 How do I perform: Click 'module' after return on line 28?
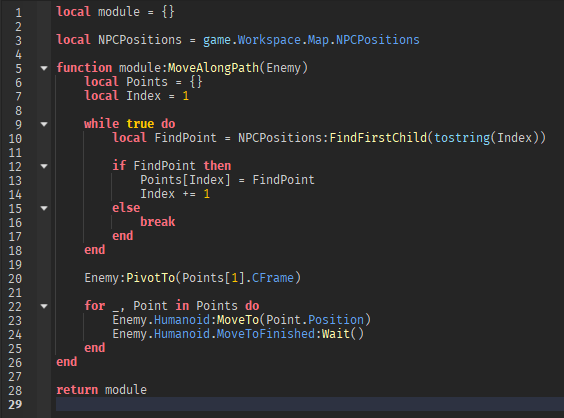126,390
